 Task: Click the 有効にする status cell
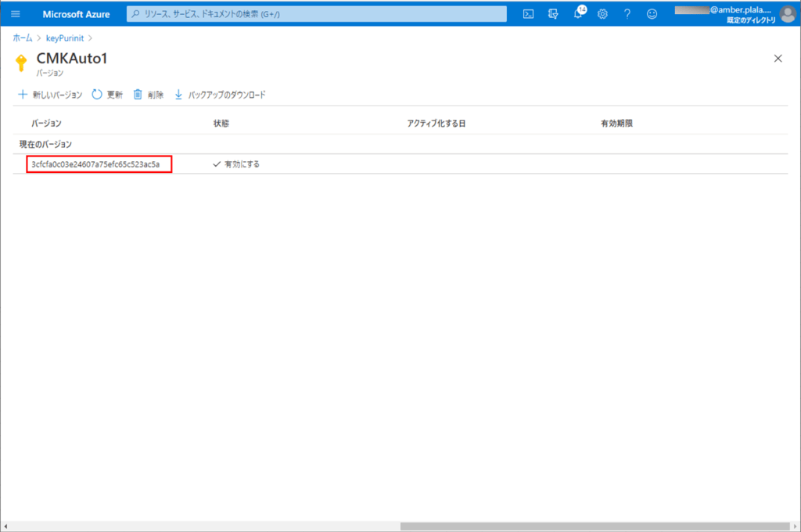click(236, 164)
